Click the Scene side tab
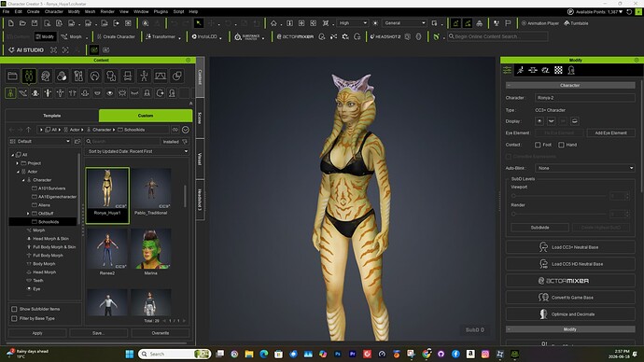Viewport: 644px width, 362px height. [x=200, y=118]
